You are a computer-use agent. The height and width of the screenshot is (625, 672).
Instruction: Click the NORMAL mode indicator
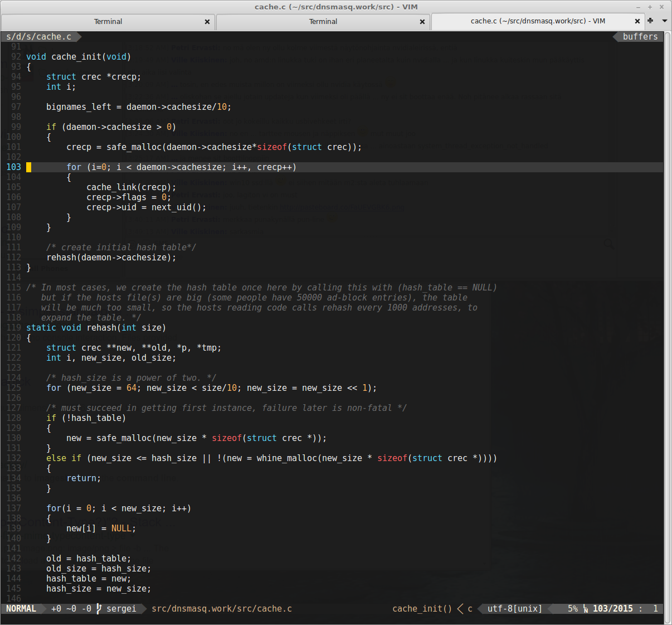21,609
